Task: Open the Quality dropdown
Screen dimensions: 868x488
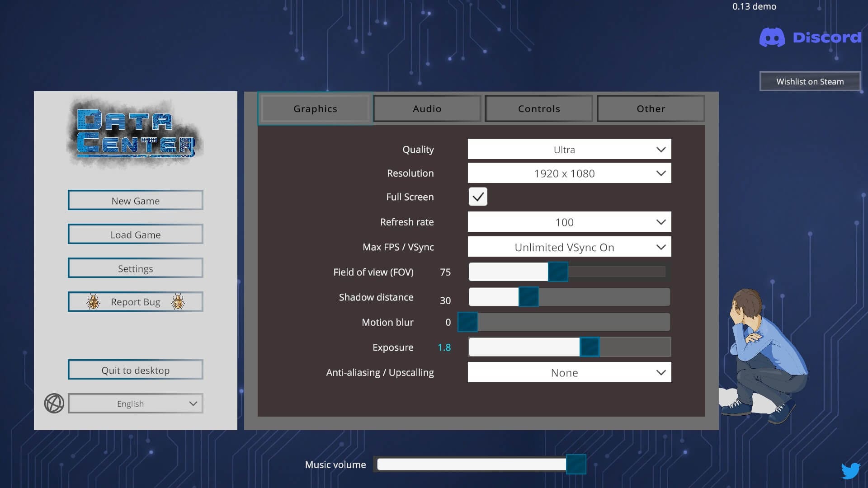Action: point(569,149)
